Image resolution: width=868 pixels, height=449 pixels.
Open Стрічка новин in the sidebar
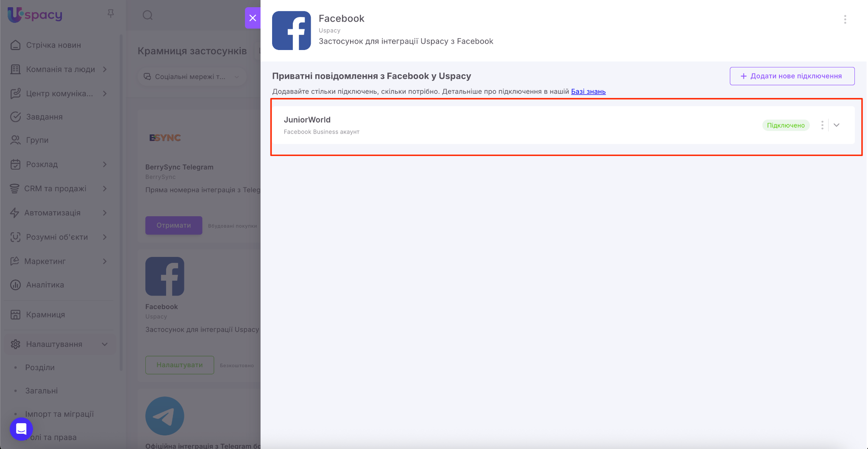coord(53,45)
